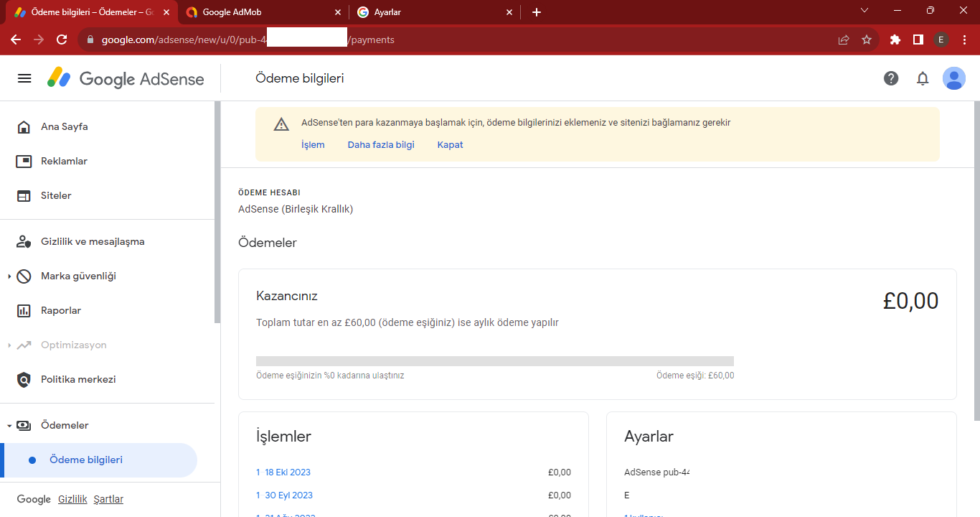Click the Reklamlar ads icon

click(x=24, y=162)
